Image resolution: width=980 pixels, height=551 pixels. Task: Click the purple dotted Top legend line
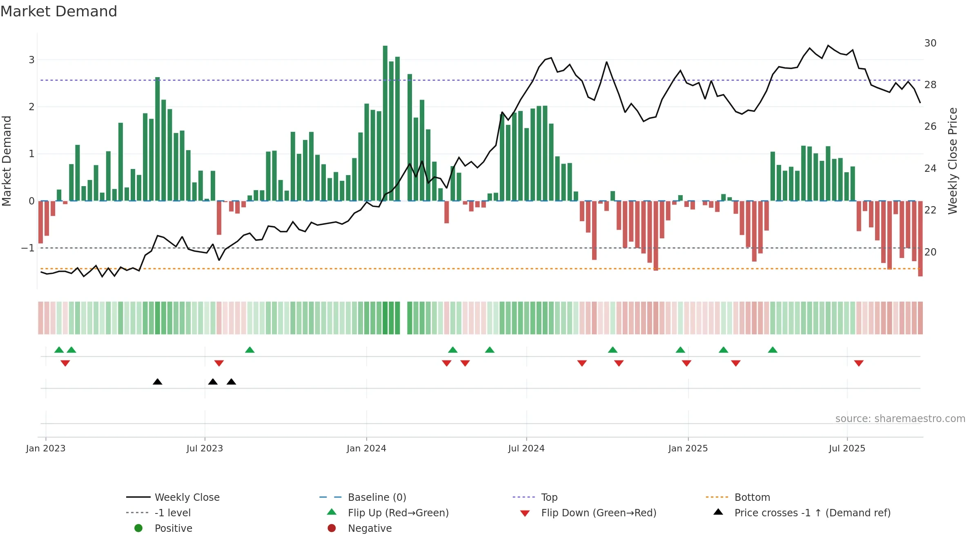pos(524,497)
